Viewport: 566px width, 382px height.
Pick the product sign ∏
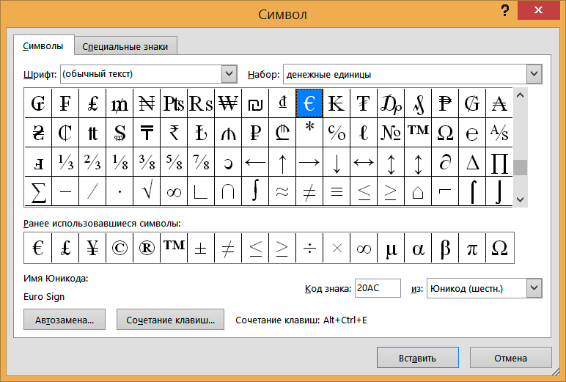(499, 162)
